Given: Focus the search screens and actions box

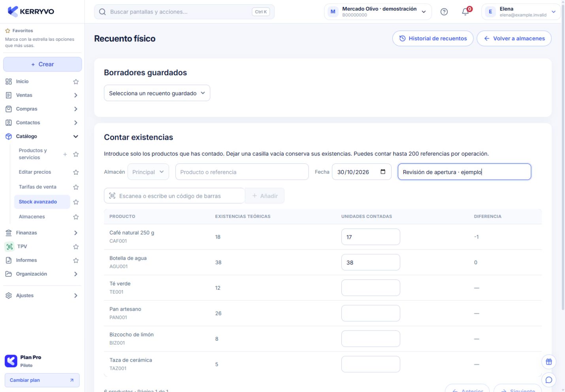Looking at the screenshot, I should 184,12.
